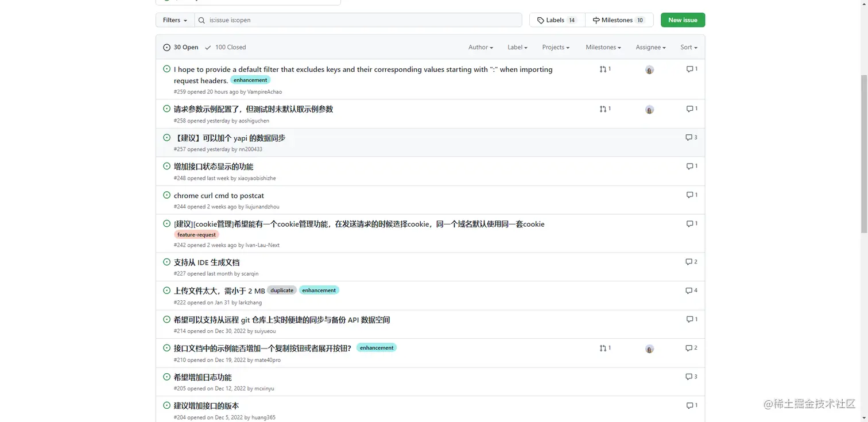Open comments of issue #257
The width and height of the screenshot is (868, 422).
(x=691, y=137)
